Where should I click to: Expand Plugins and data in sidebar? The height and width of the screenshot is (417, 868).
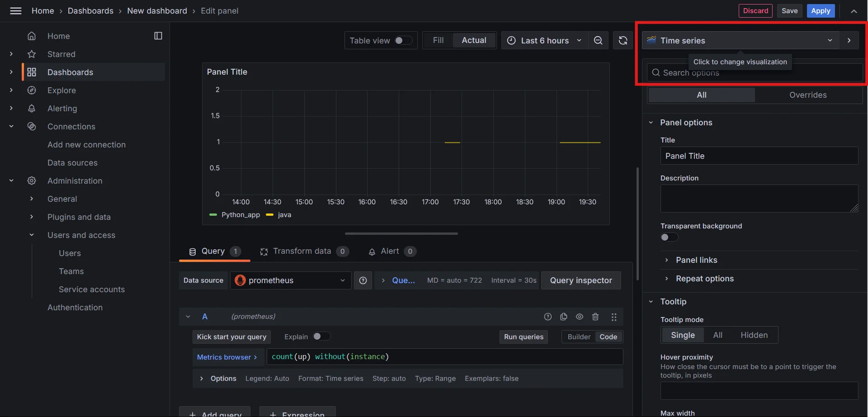point(32,217)
